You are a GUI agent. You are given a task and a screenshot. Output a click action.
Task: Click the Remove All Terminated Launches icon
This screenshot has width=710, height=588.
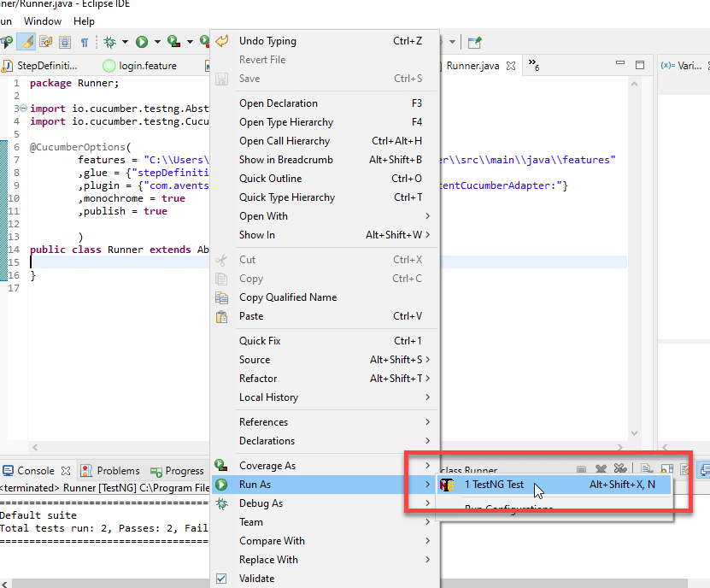620,470
